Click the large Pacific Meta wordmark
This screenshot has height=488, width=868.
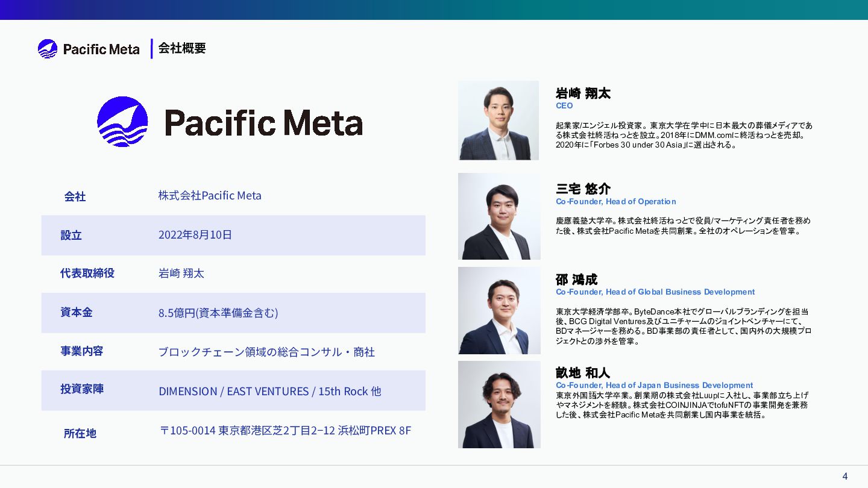pos(263,122)
